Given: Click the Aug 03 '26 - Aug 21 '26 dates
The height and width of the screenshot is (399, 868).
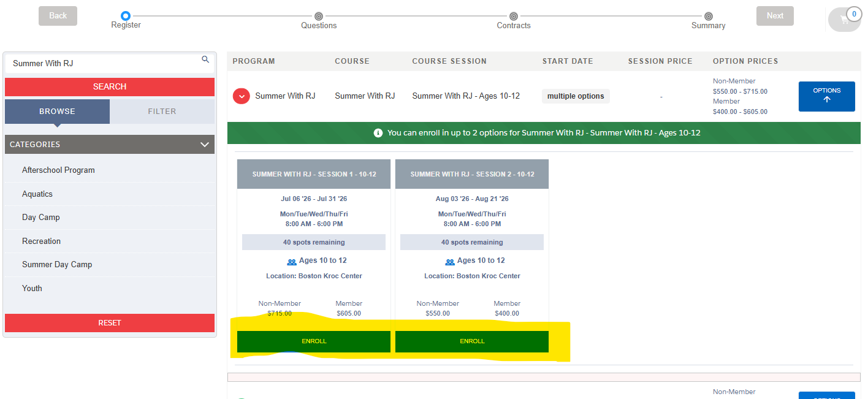Looking at the screenshot, I should [x=472, y=199].
